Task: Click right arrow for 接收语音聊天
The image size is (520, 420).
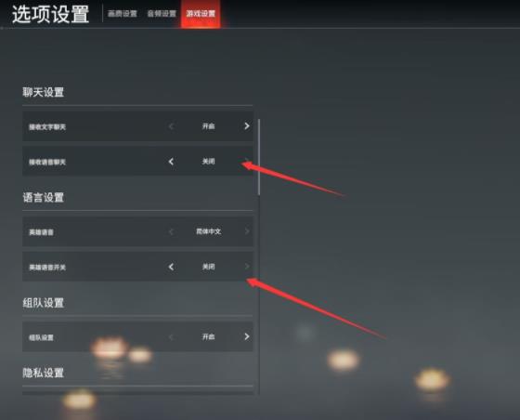Action: (x=247, y=162)
